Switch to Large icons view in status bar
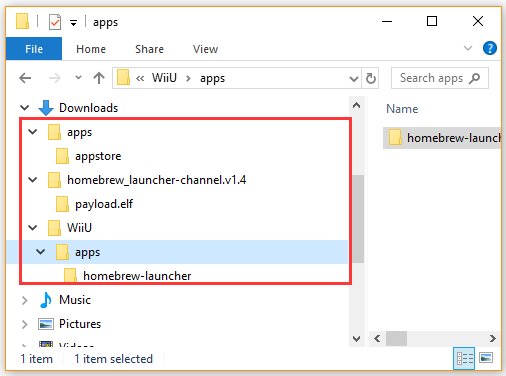Screen dimensions: 506x376 click(486, 358)
